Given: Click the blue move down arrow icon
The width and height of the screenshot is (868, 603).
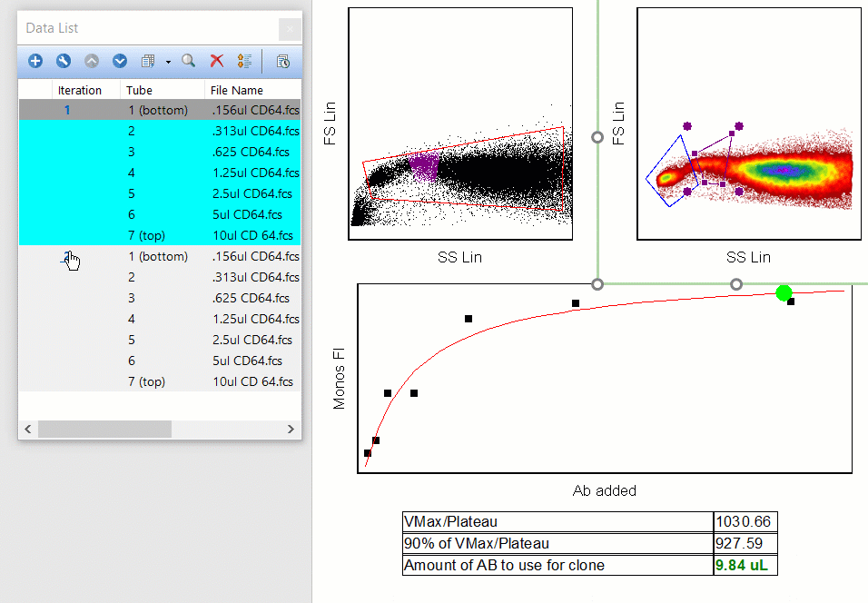Looking at the screenshot, I should 120,61.
